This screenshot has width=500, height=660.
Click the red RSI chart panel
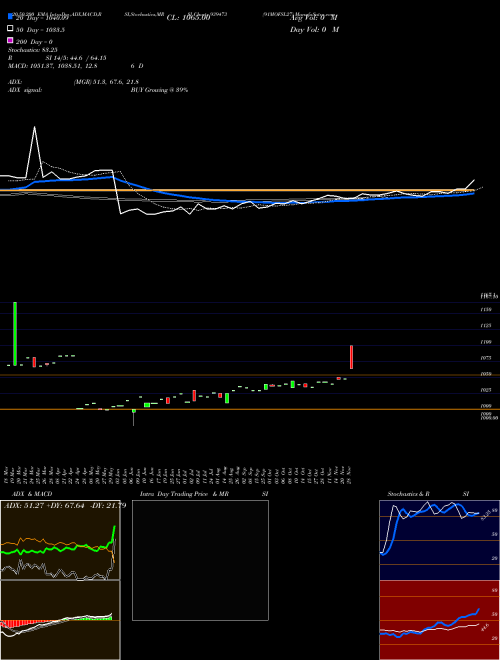(439, 620)
